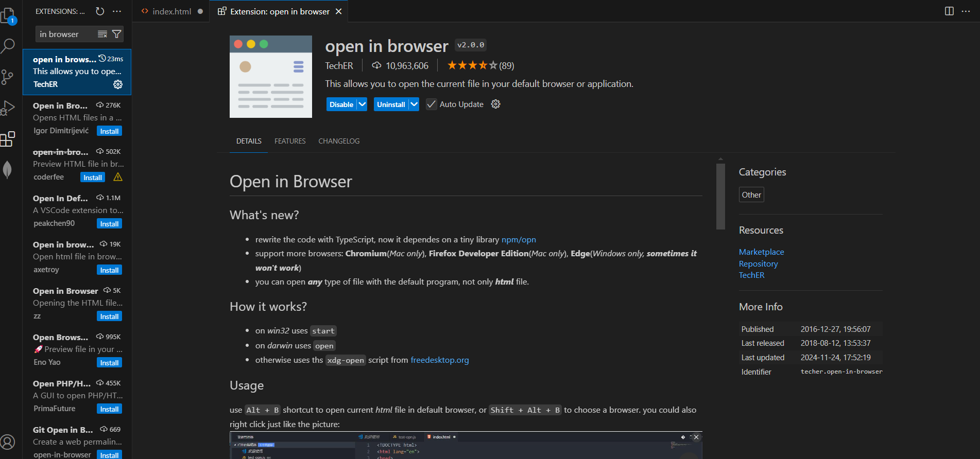Screen dimensions: 980x459
Task: Click the version badge v2.0.0
Action: [471, 45]
